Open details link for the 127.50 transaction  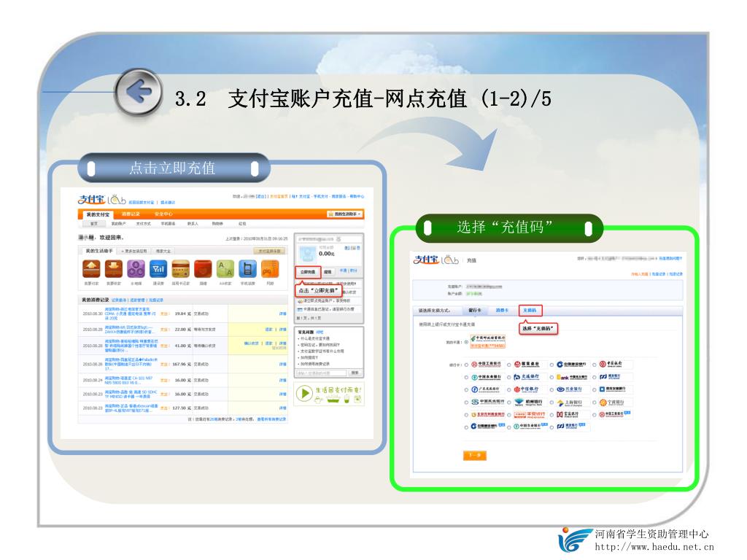tap(282, 408)
